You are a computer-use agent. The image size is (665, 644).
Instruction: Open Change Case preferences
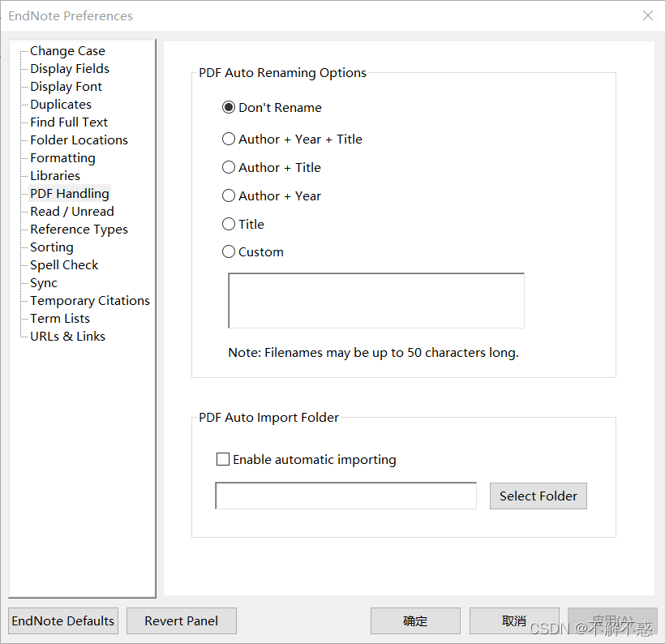pyautogui.click(x=67, y=51)
